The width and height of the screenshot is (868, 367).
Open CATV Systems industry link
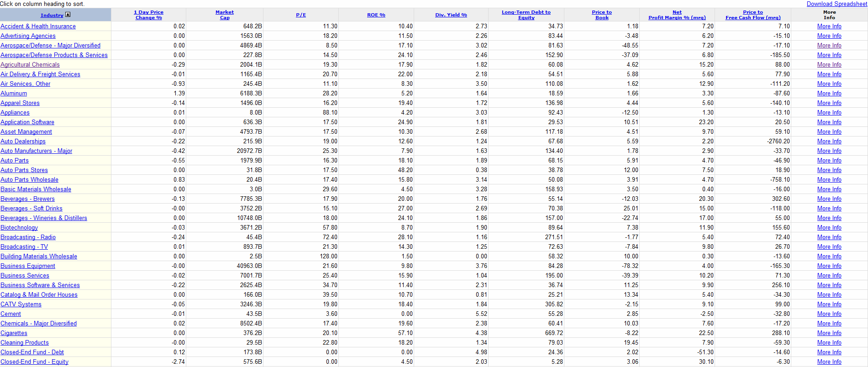[x=21, y=304]
